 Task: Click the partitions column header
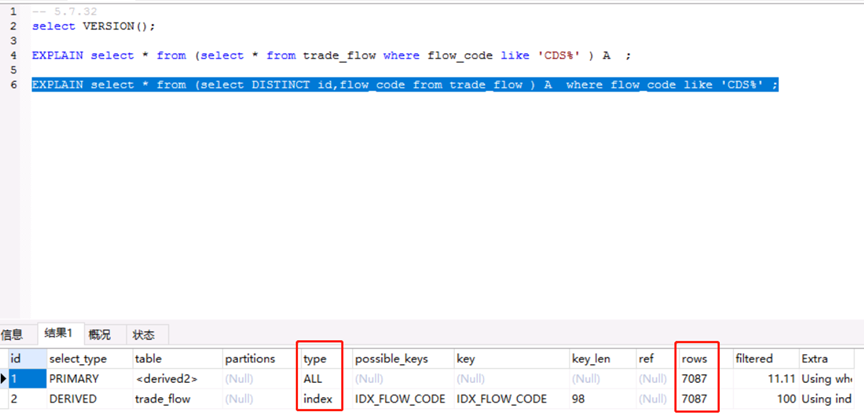pyautogui.click(x=261, y=358)
